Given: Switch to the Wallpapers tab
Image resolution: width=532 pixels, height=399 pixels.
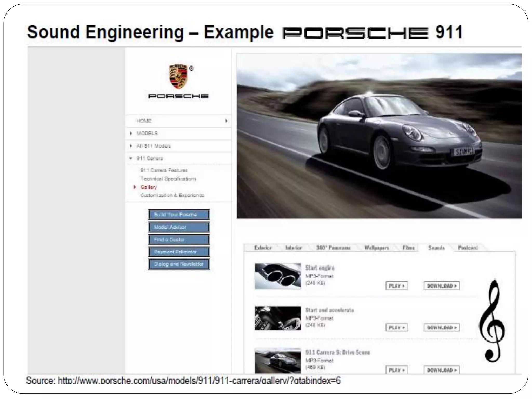Looking at the screenshot, I should [376, 248].
